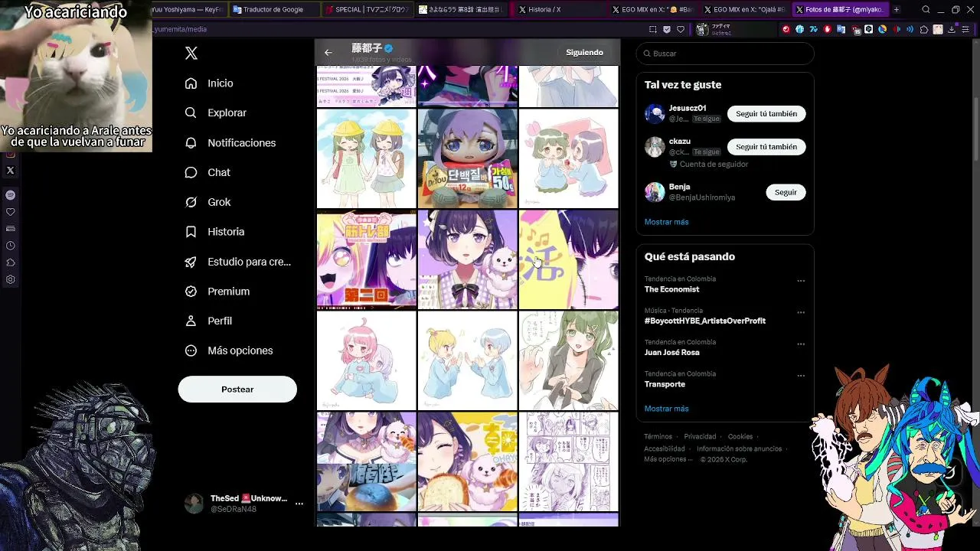Open green-haired girl illustration thumbnail
This screenshot has height=551, width=980.
pyautogui.click(x=569, y=360)
